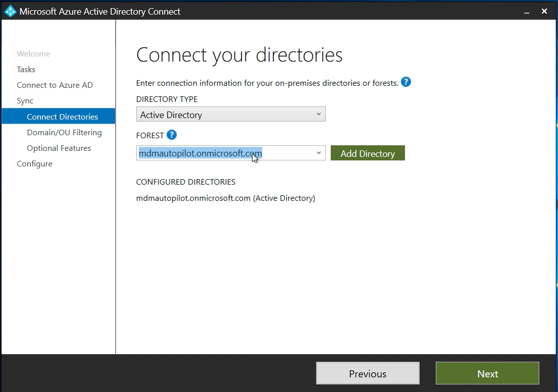Open the Directory Type dropdown
Screen dimensions: 558x392
(231, 115)
